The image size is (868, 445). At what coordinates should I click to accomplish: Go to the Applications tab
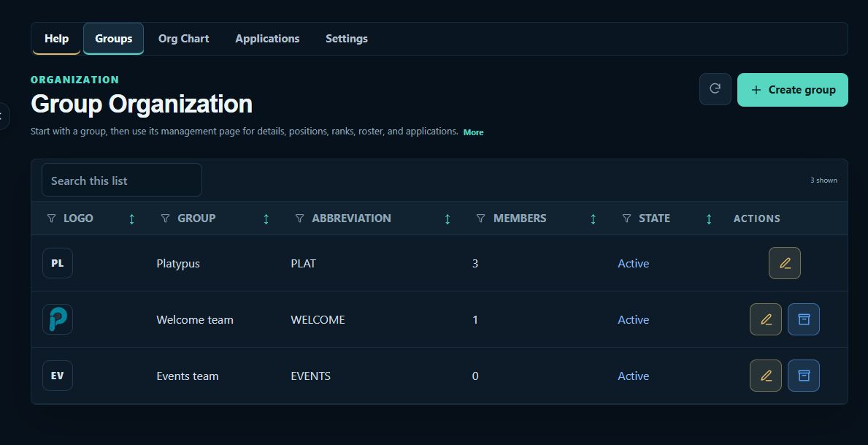click(267, 38)
